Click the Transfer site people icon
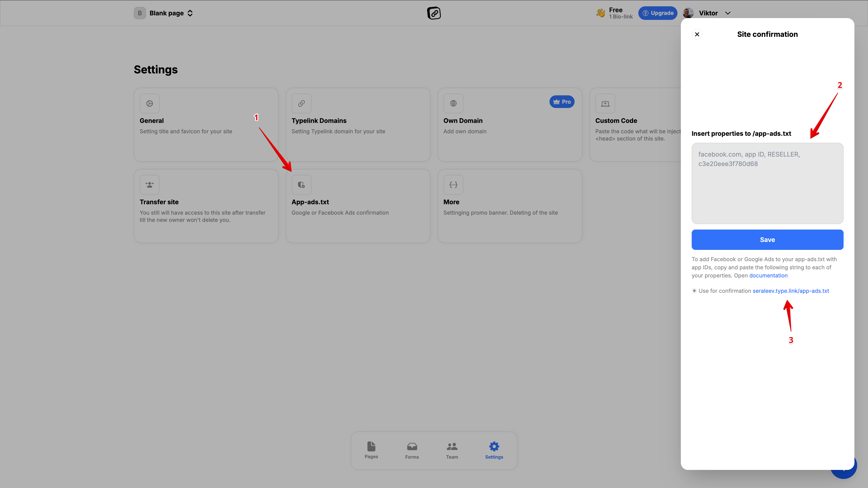Image resolution: width=868 pixels, height=488 pixels. coord(150,185)
